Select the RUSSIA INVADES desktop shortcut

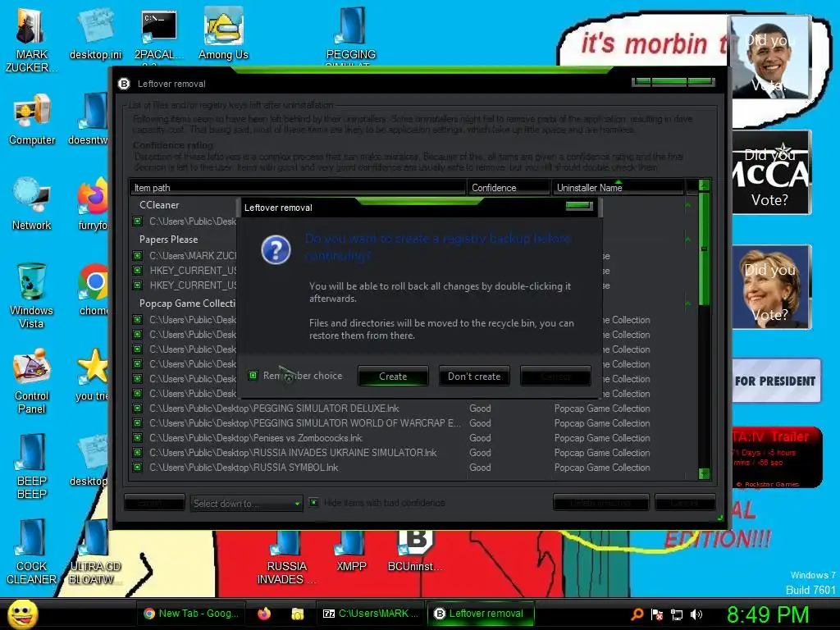pyautogui.click(x=286, y=557)
